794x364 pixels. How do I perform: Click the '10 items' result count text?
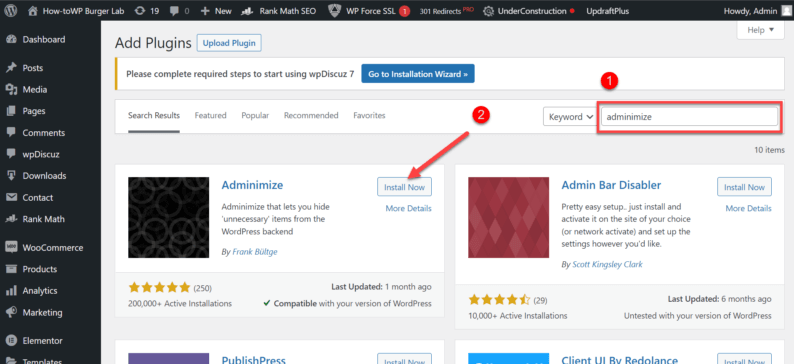[769, 150]
